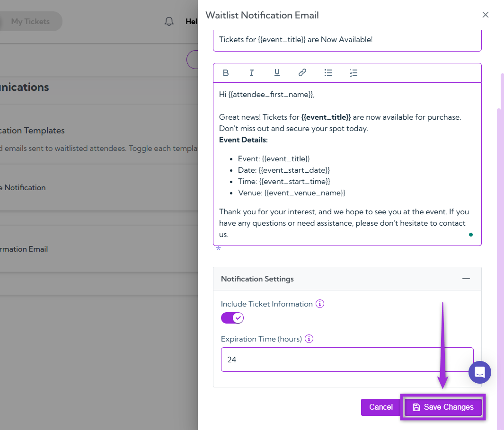Show the Expiration Time tooltip
This screenshot has height=430, width=504.
[309, 339]
